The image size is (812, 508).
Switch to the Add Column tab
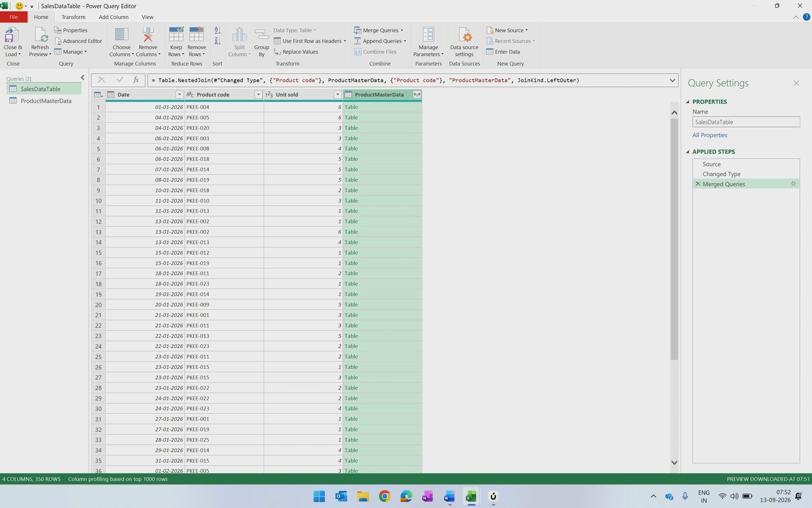[x=114, y=17]
